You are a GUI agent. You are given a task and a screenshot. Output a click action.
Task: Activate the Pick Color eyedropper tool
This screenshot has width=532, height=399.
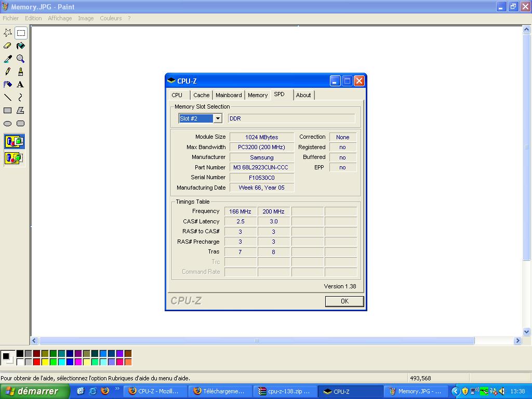point(8,59)
